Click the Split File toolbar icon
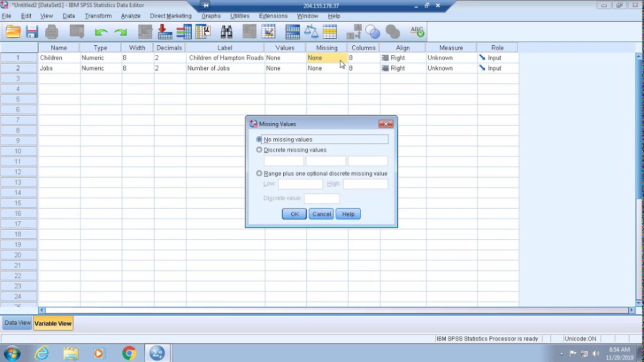Screen dimensions: 644x362 [x=292, y=32]
